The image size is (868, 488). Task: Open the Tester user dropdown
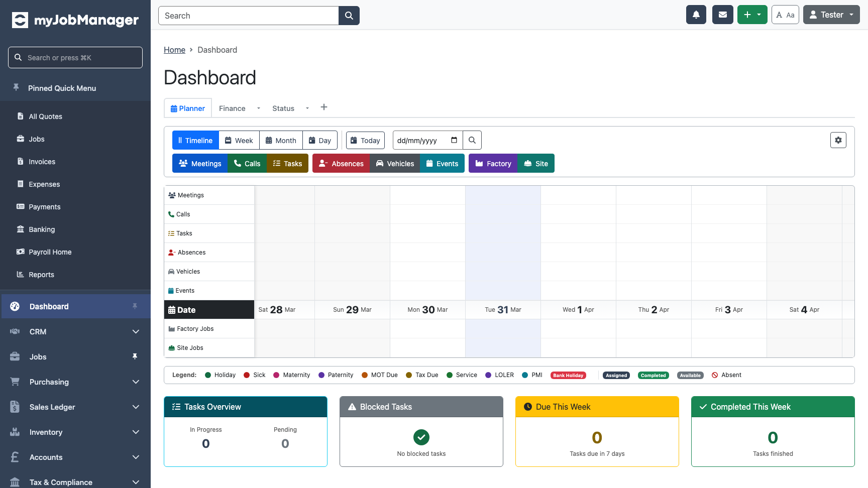[x=831, y=15]
